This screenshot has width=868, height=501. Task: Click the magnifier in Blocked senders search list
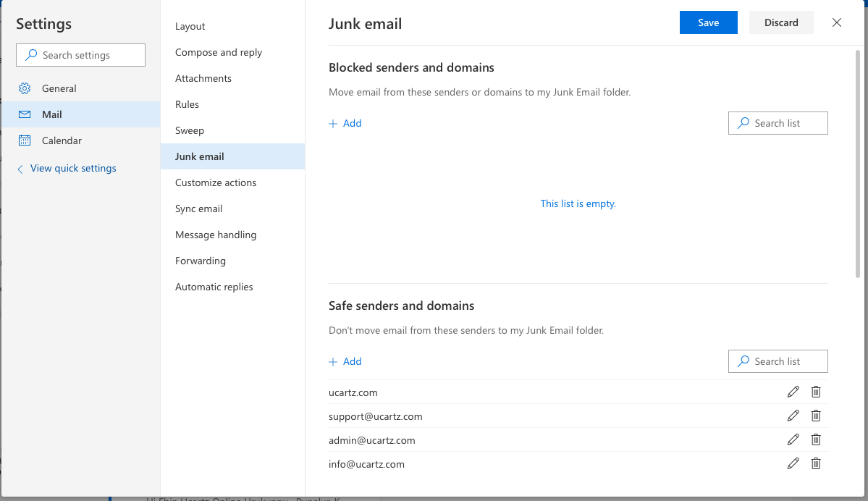743,123
